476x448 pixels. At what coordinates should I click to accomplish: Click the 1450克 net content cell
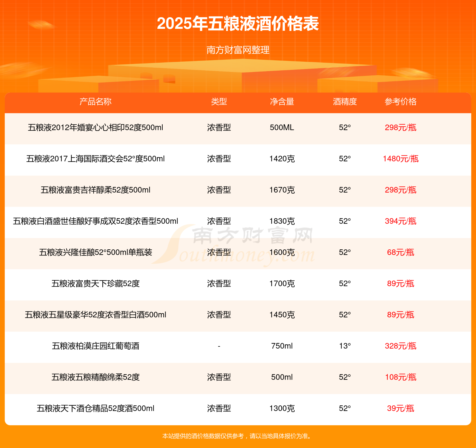pos(282,315)
